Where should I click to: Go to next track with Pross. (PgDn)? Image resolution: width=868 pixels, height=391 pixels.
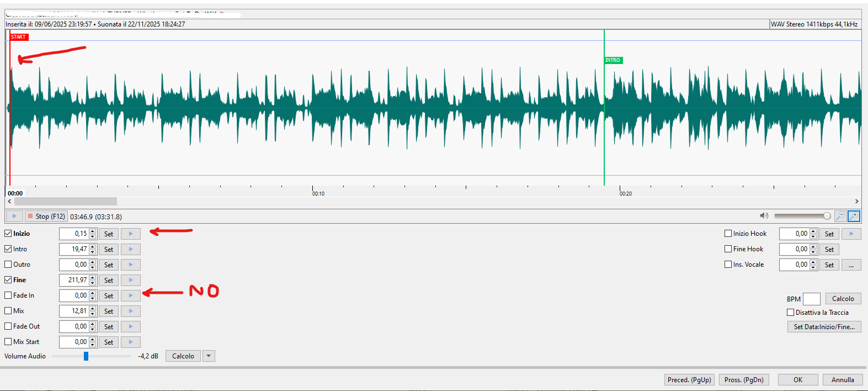[743, 380]
